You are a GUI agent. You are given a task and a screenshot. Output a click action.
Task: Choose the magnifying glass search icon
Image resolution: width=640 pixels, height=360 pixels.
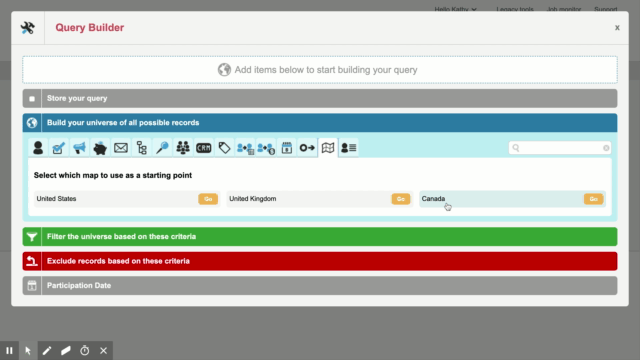click(162, 148)
